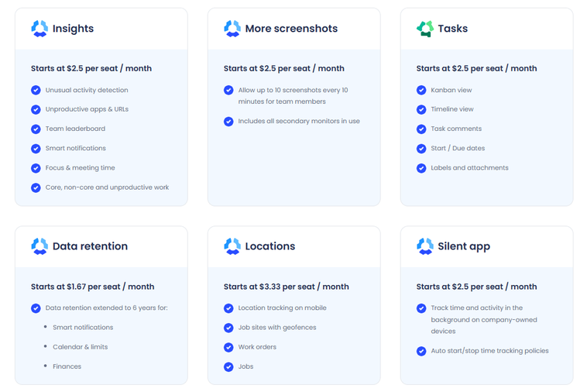This screenshot has width=587, height=392.
Task: Click the 'Work orders' feature text
Action: (257, 347)
